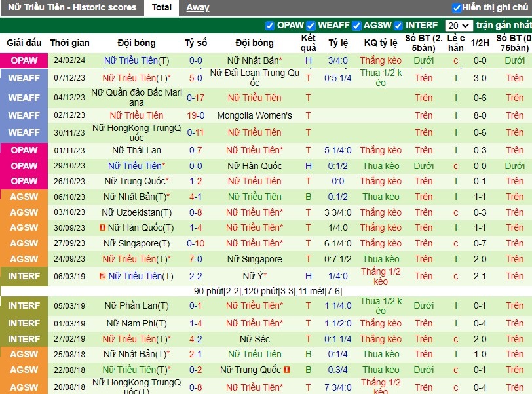Screen dimensions: 532x394
Task: Click the 0-8 score on 20/08/18
Action: pos(195,387)
